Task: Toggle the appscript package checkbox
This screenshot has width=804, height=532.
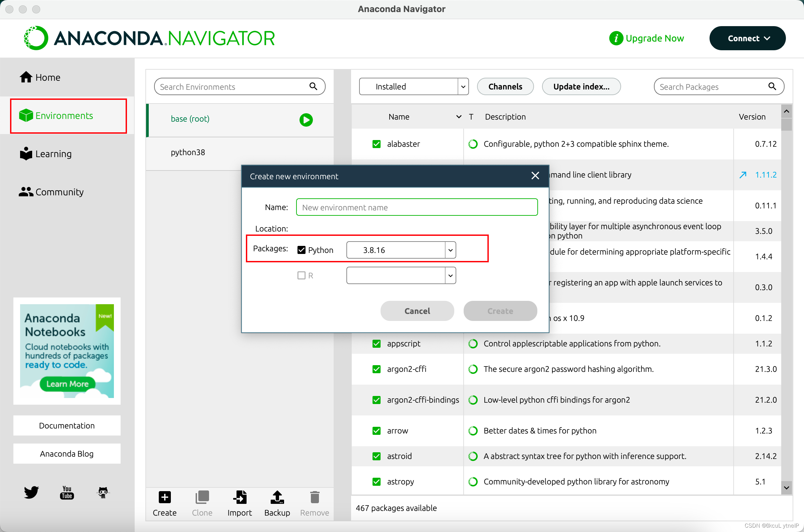Action: tap(376, 344)
